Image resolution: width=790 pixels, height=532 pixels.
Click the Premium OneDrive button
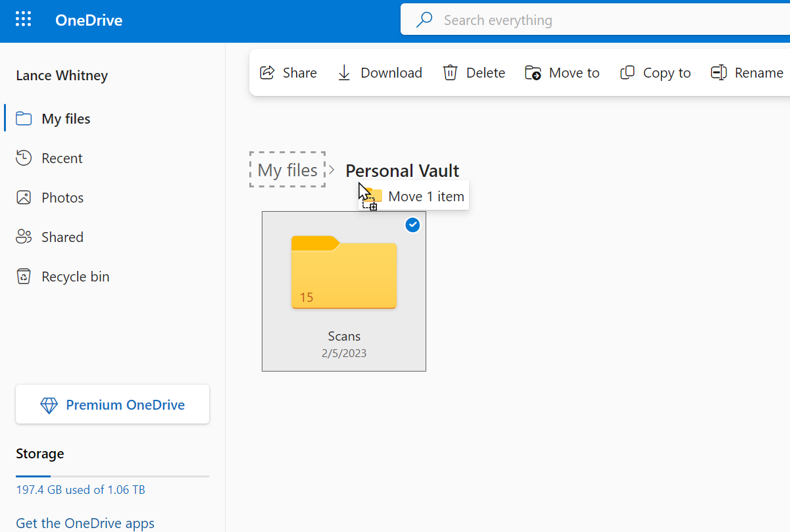coord(112,404)
